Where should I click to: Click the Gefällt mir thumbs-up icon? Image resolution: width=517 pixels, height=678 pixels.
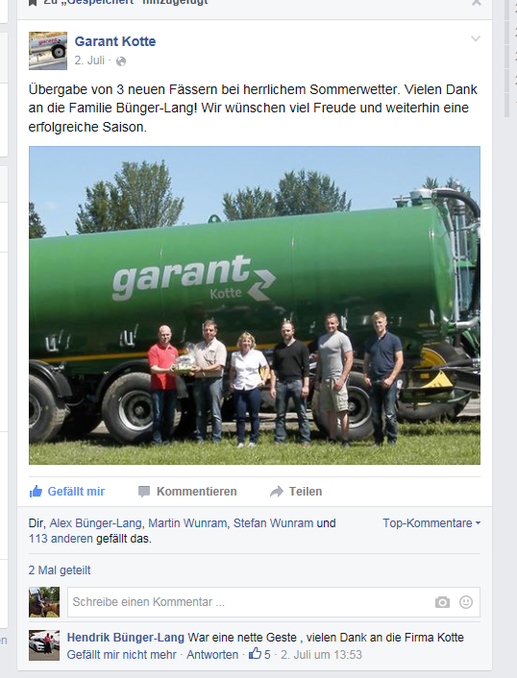(x=36, y=491)
